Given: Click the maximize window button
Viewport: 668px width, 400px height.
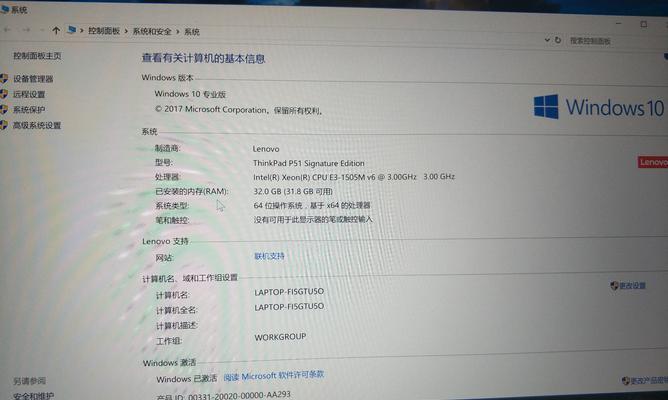Looking at the screenshot, I should pyautogui.click(x=644, y=24).
